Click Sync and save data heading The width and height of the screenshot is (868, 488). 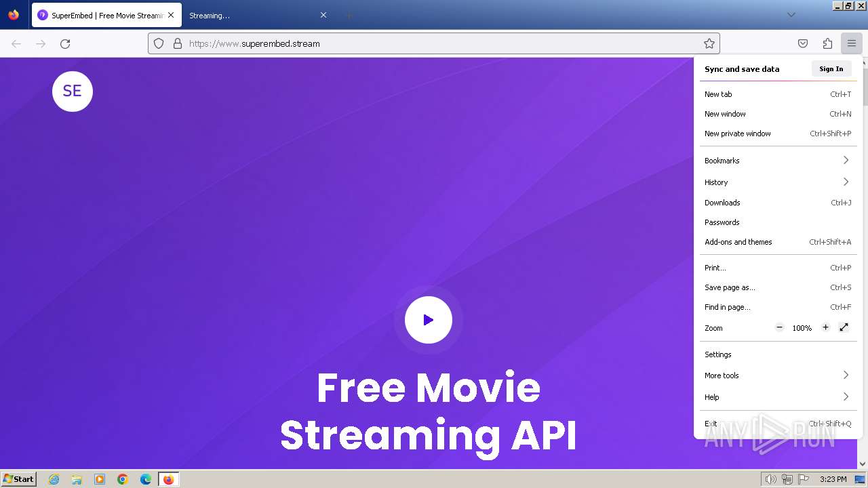pyautogui.click(x=742, y=69)
